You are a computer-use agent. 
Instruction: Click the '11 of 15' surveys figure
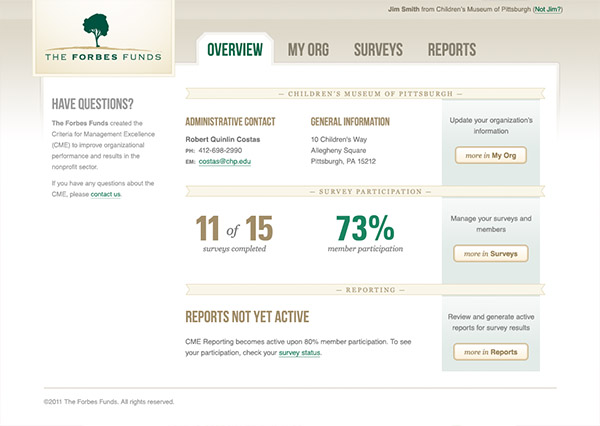point(234,229)
